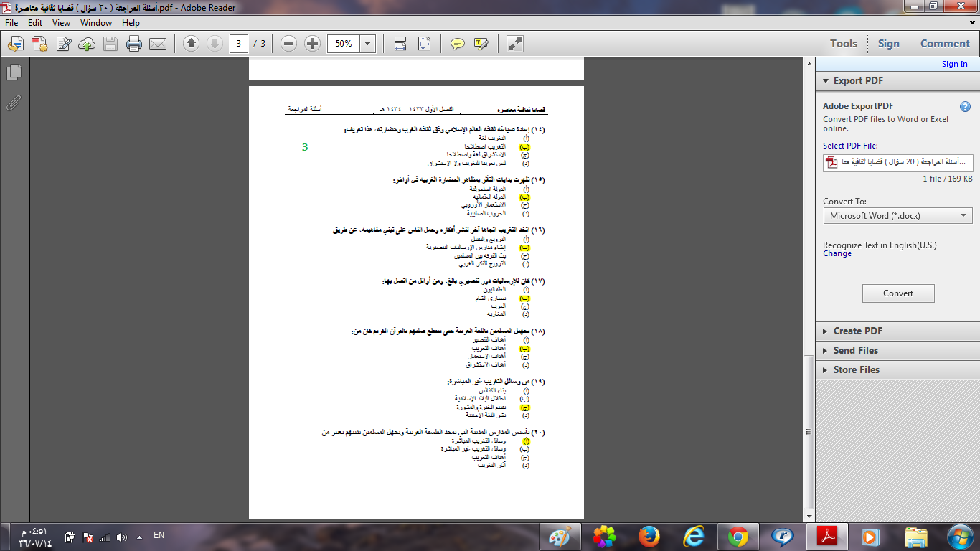
Task: Open the View menu
Action: (61, 23)
